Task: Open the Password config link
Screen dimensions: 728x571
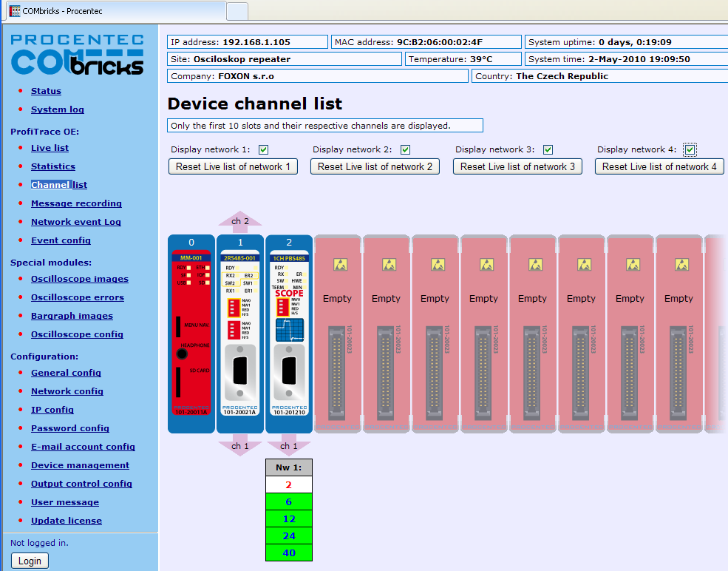Action: [x=70, y=428]
